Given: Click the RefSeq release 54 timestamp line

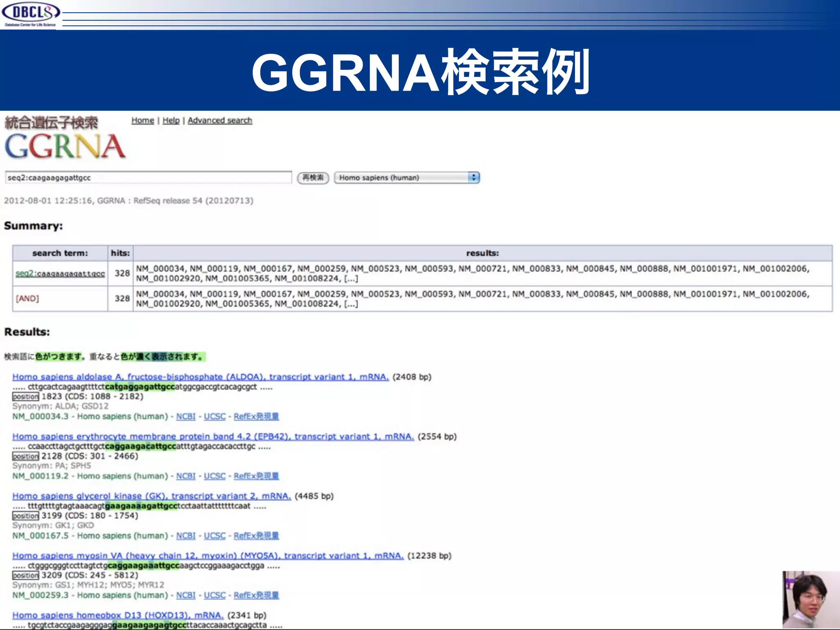Looking at the screenshot, I should [129, 201].
